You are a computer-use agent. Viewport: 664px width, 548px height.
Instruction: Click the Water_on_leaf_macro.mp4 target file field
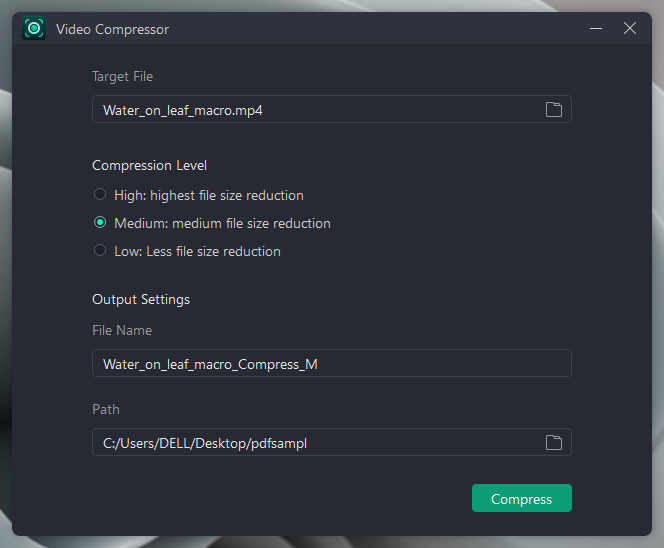tap(332, 109)
